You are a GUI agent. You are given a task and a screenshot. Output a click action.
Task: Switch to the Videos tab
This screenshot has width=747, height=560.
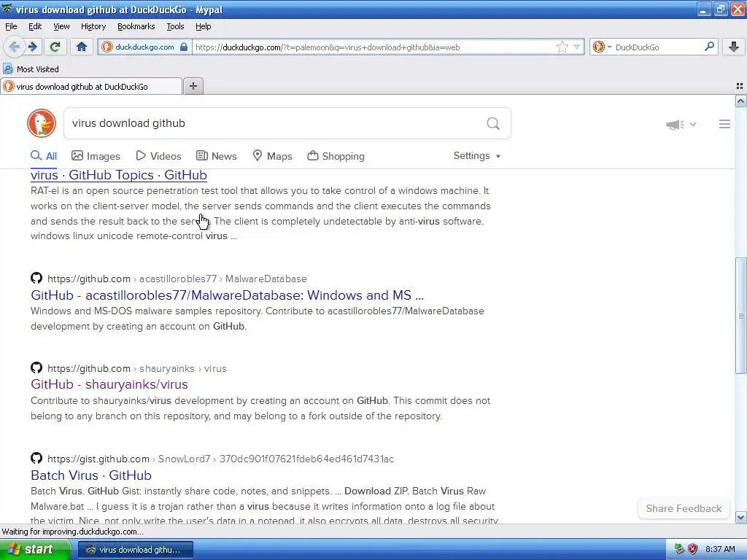(x=158, y=156)
